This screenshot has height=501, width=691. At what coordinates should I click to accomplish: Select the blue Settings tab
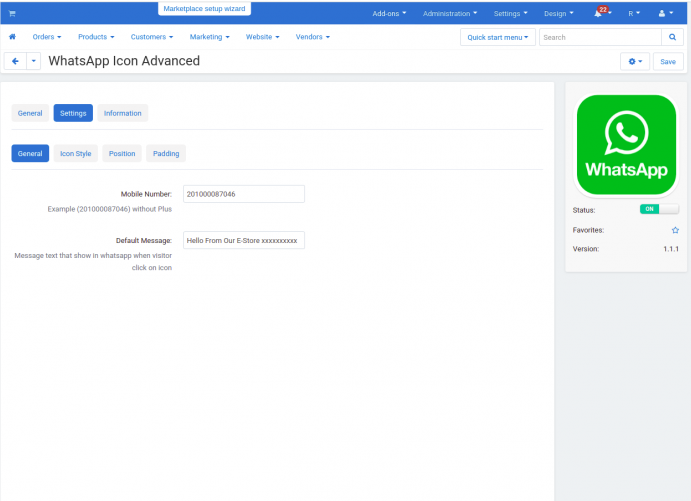pos(73,113)
